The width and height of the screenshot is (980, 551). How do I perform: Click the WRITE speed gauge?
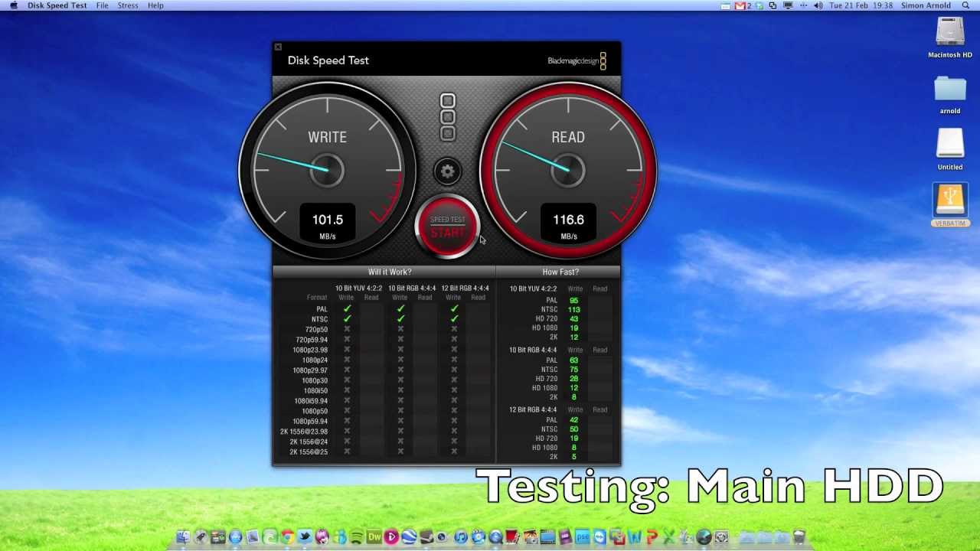(328, 170)
